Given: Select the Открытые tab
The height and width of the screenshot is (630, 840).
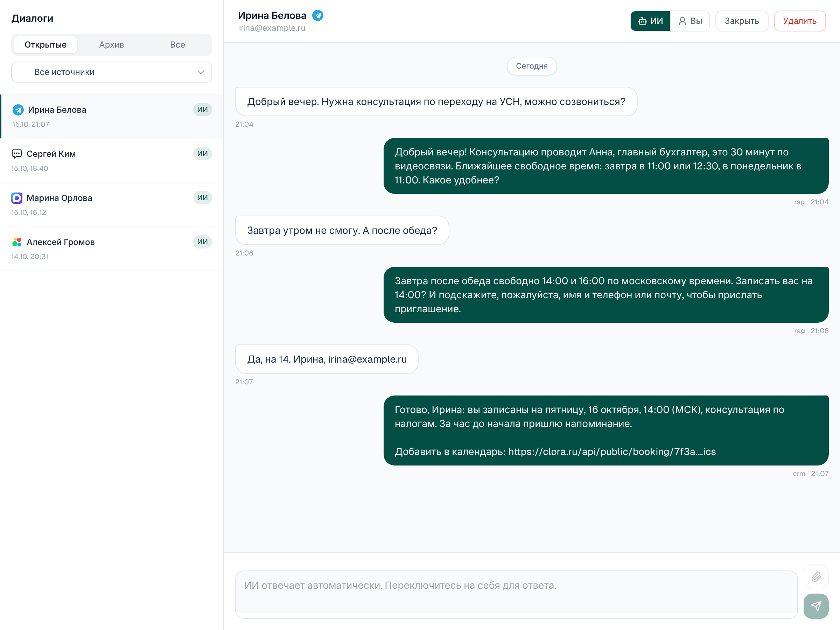Looking at the screenshot, I should point(45,45).
